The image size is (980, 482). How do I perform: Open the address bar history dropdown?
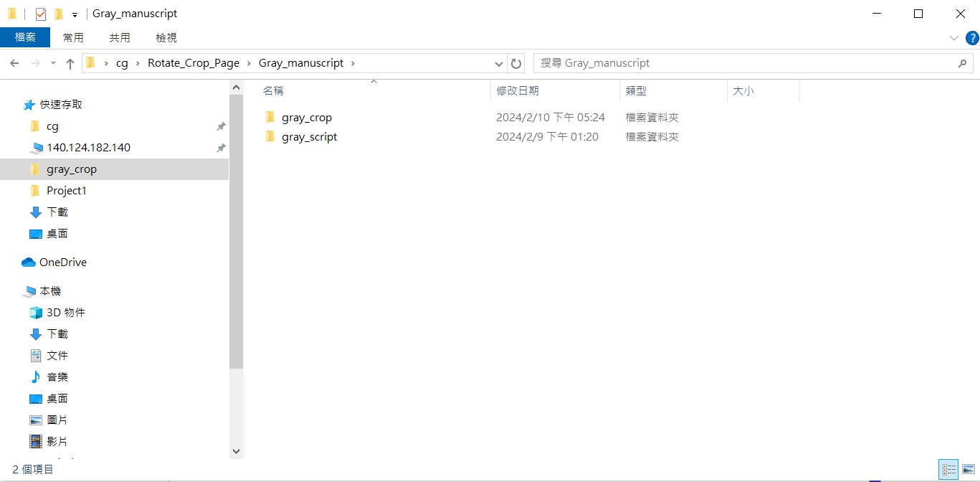click(498, 63)
